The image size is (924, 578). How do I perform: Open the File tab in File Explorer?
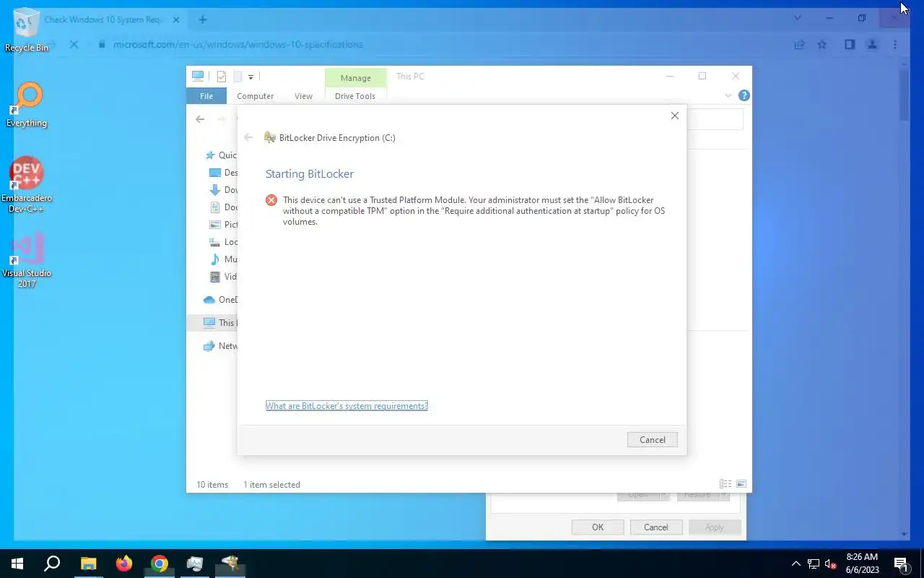206,96
